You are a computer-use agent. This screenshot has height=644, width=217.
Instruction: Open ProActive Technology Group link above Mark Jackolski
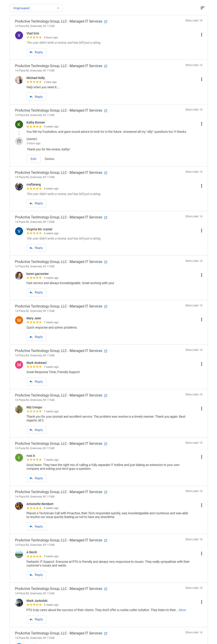tap(59, 589)
